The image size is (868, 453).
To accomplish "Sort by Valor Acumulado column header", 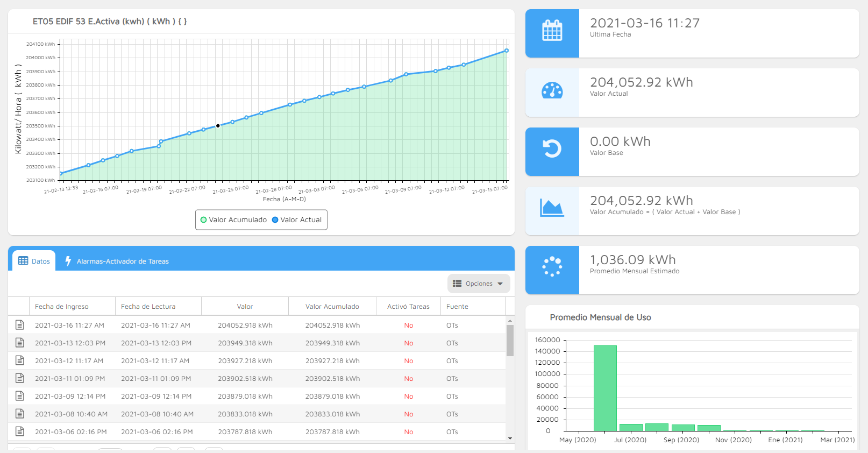I will pos(332,307).
